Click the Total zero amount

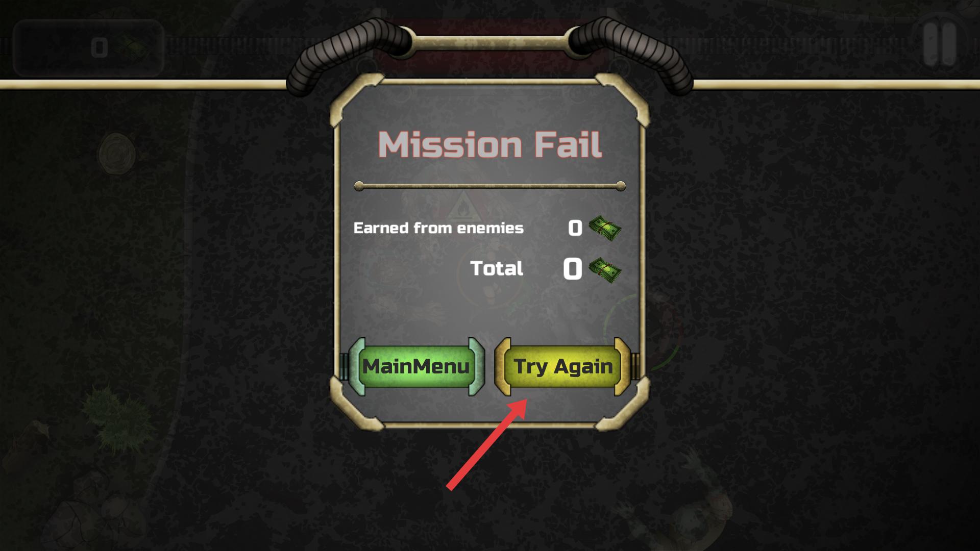(x=573, y=269)
